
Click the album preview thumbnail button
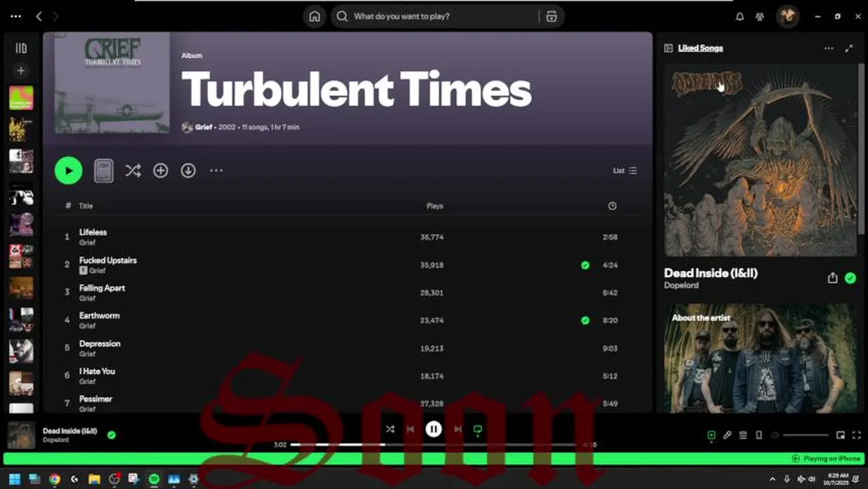coord(103,170)
